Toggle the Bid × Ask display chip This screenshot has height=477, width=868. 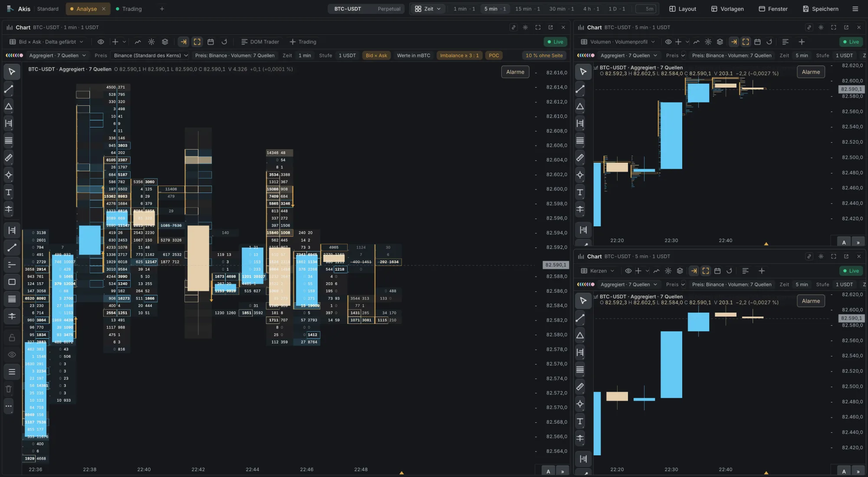click(376, 56)
